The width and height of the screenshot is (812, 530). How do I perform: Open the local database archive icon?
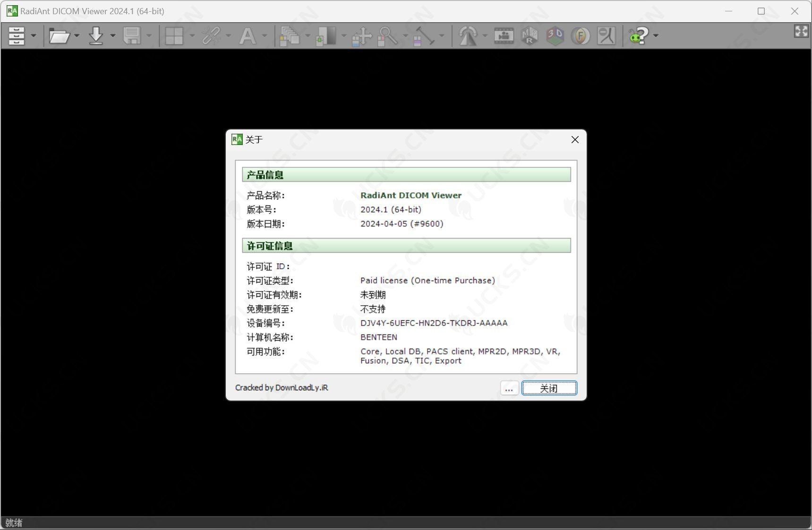pos(17,35)
